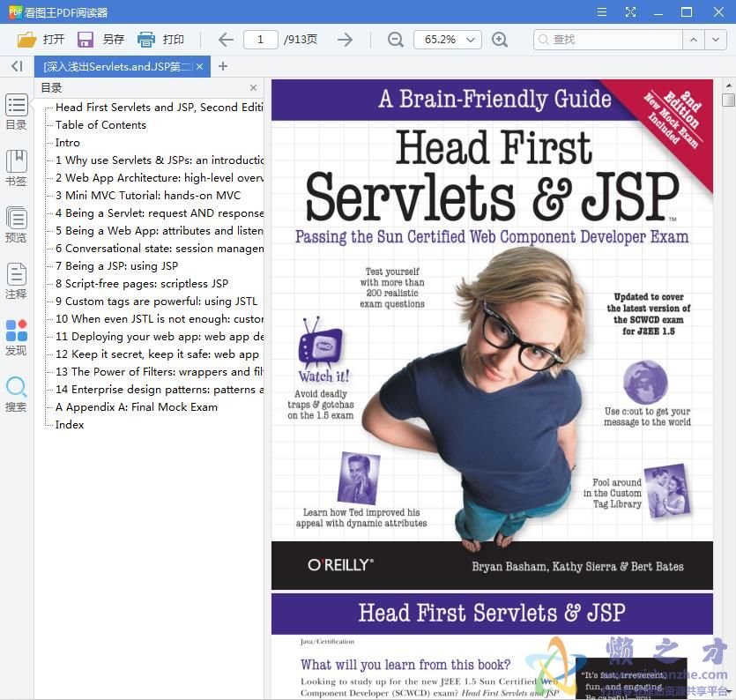Screen dimensions: 736x700
Task: Open chapter 2 Web App Architecture
Action: 160,177
